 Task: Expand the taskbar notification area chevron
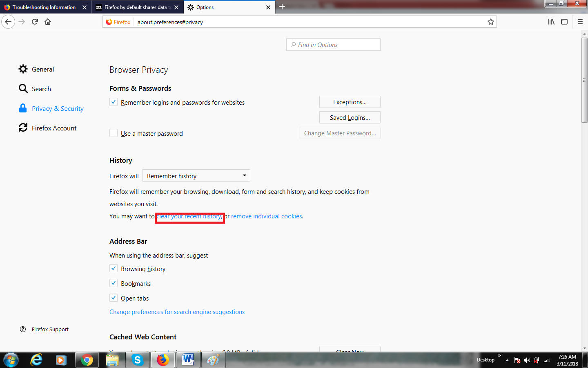(x=506, y=360)
